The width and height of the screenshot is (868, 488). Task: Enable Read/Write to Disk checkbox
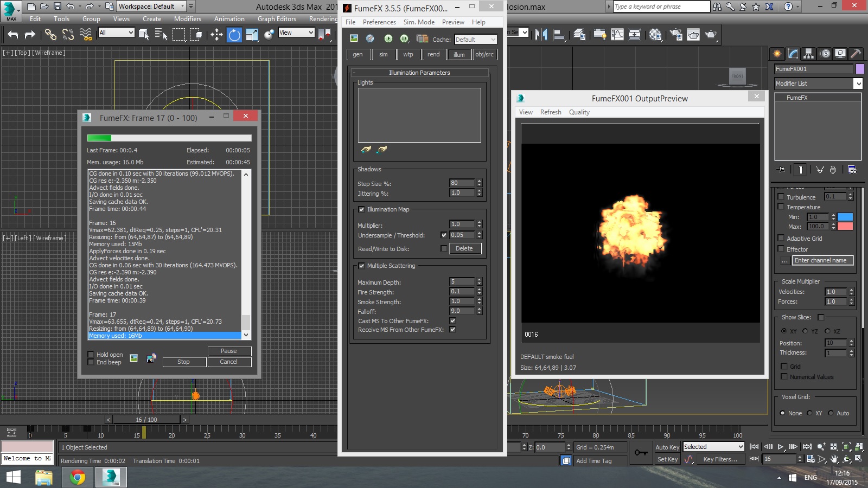pyautogui.click(x=444, y=249)
